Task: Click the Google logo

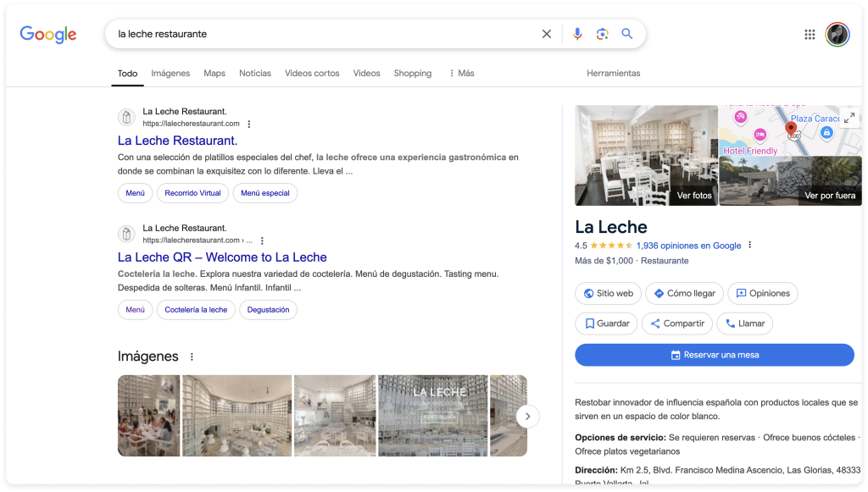Action: [48, 34]
